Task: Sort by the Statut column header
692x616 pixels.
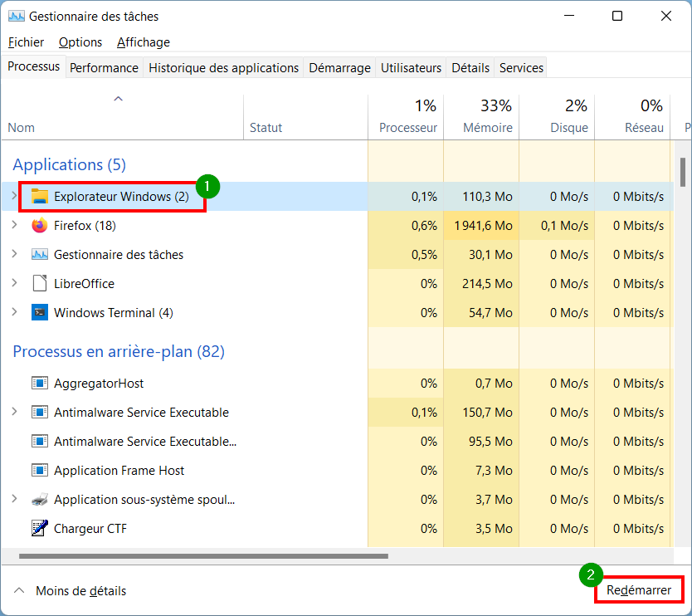Action: pyautogui.click(x=305, y=117)
